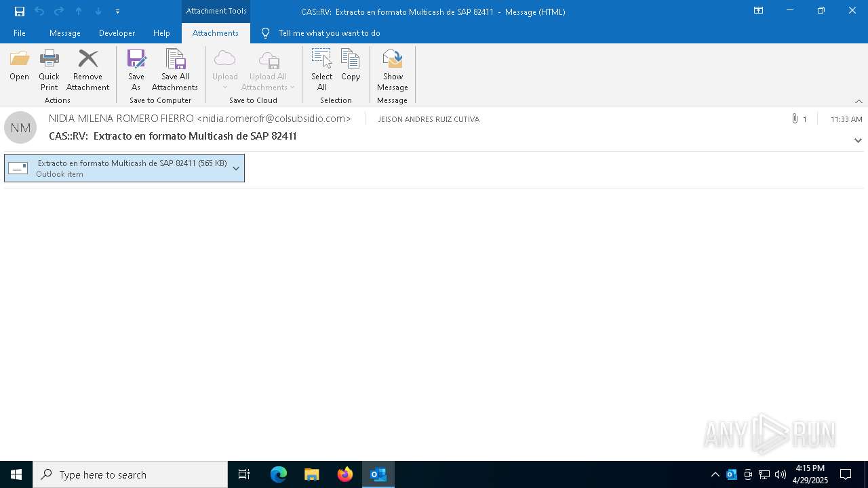Click Save All Attachments

(x=175, y=70)
